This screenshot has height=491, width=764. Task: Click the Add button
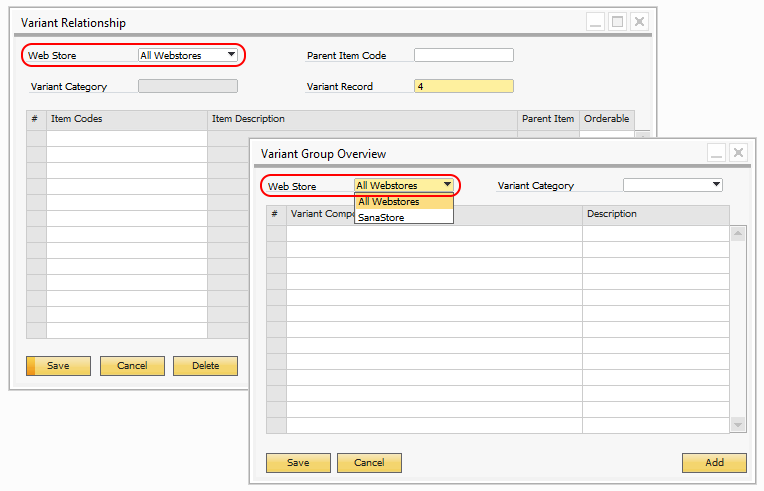[x=714, y=463]
